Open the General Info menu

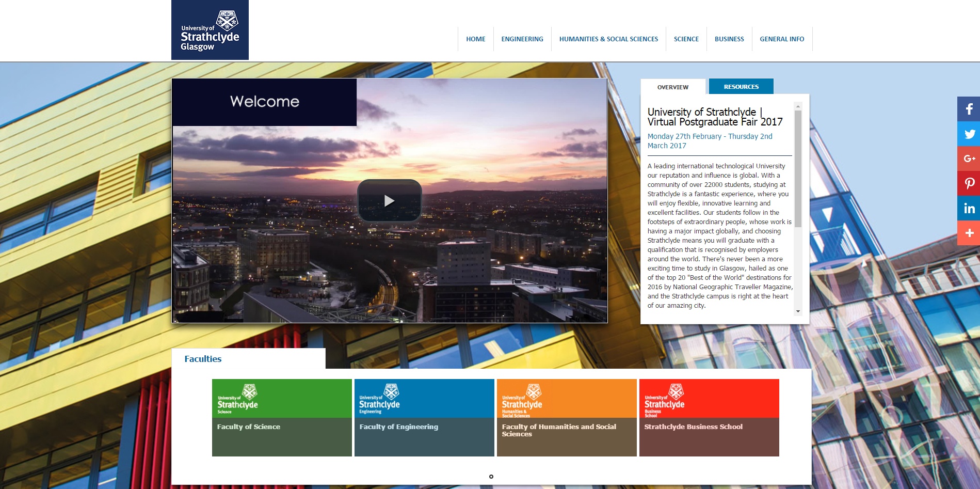coord(782,39)
